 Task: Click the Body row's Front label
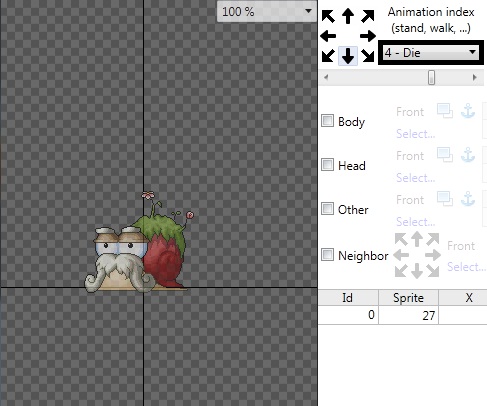[x=410, y=112]
